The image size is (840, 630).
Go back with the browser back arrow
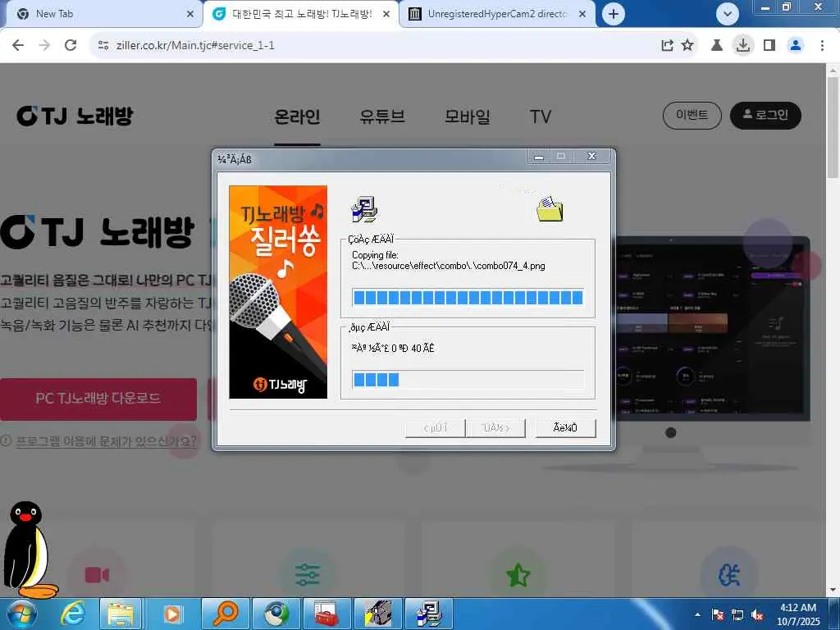[18, 46]
